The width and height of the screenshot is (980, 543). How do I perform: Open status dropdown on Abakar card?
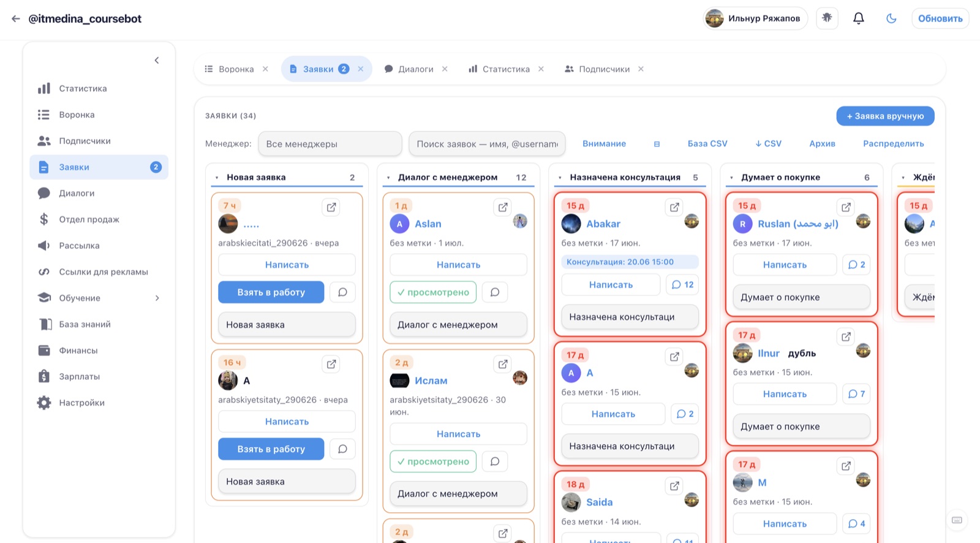coord(630,317)
